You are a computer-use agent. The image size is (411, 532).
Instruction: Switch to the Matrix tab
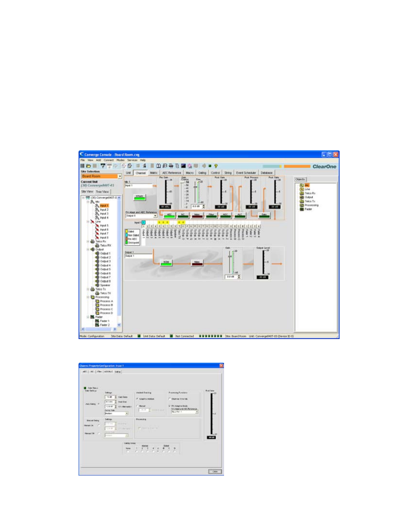154,173
